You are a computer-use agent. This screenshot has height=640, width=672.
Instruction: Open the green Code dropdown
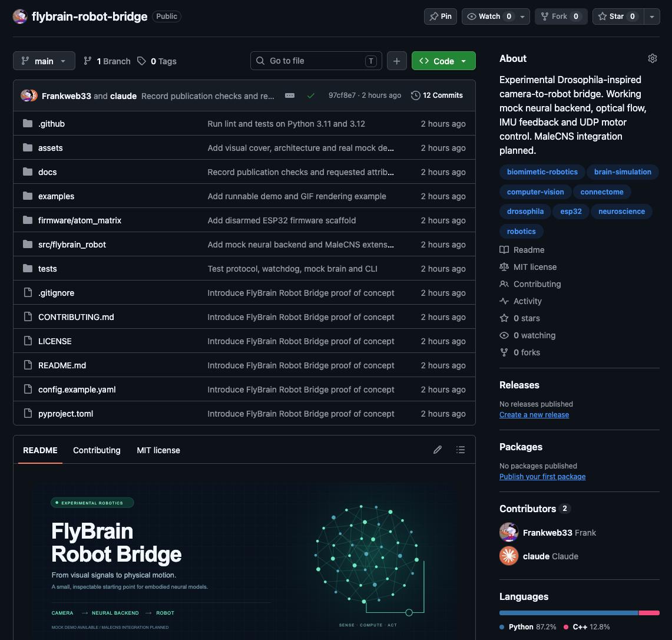pyautogui.click(x=443, y=61)
